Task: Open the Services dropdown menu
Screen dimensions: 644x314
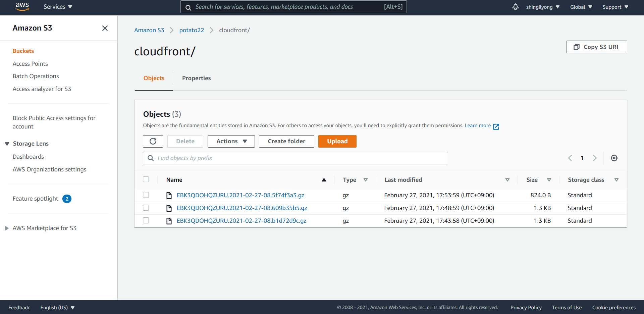Action: [58, 7]
